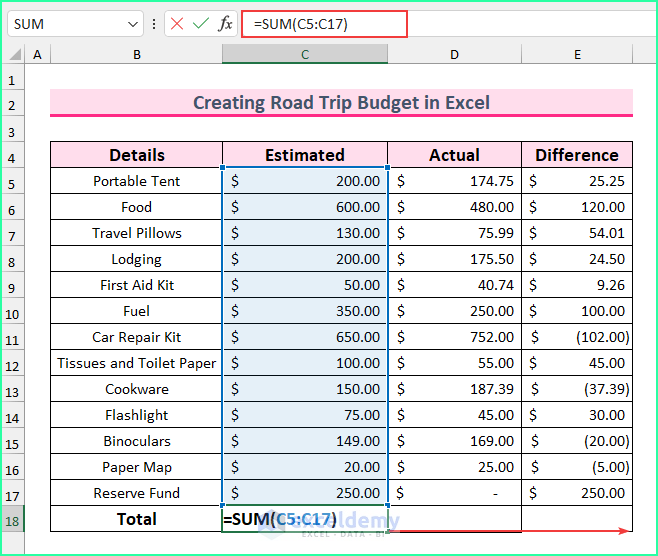The height and width of the screenshot is (556, 658).
Task: Select row 18 header
Action: click(x=12, y=519)
